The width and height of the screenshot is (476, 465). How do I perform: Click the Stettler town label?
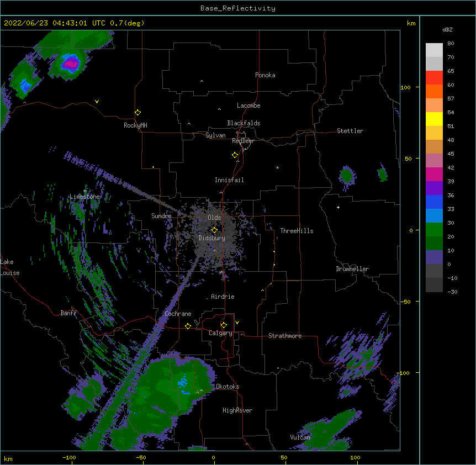350,131
